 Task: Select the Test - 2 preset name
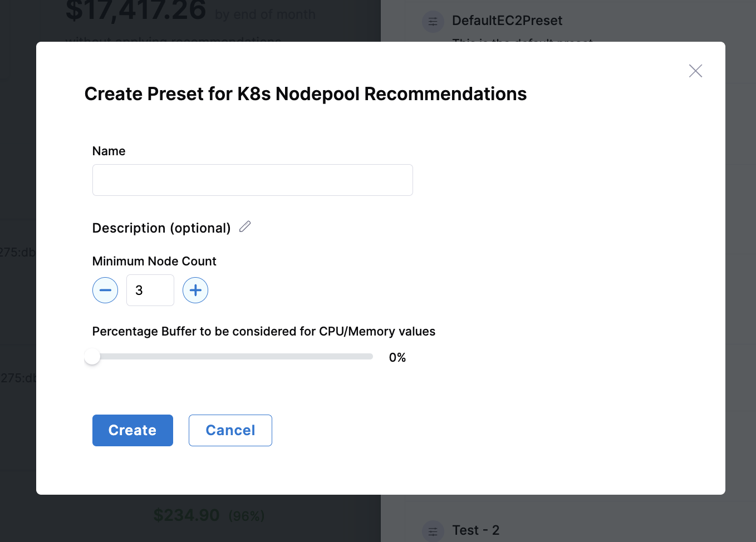click(475, 530)
